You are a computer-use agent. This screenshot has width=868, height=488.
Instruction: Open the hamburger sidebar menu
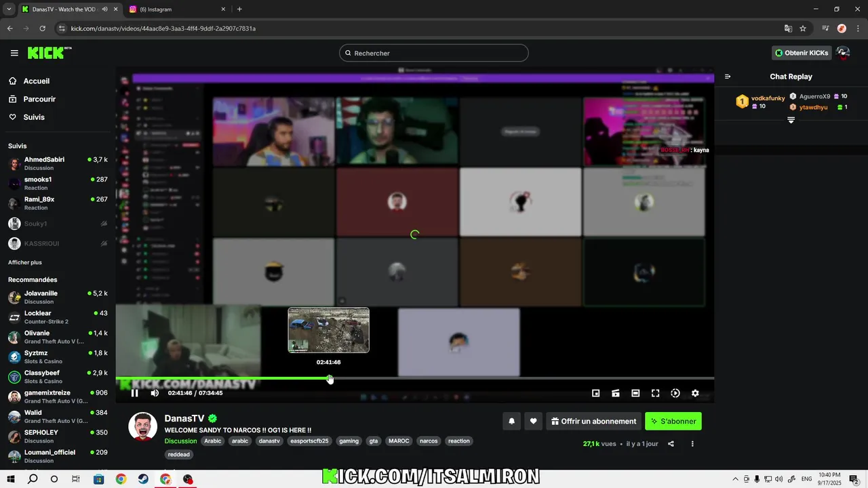click(14, 53)
